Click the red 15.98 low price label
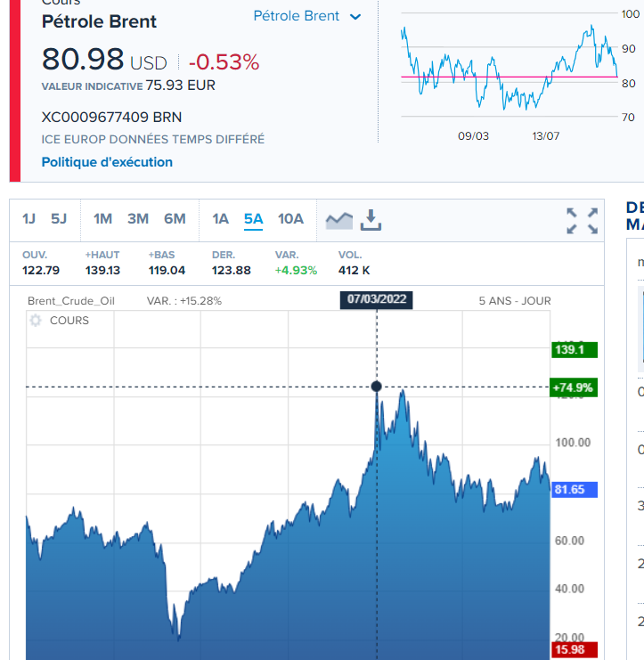Image resolution: width=644 pixels, height=660 pixels. click(575, 649)
